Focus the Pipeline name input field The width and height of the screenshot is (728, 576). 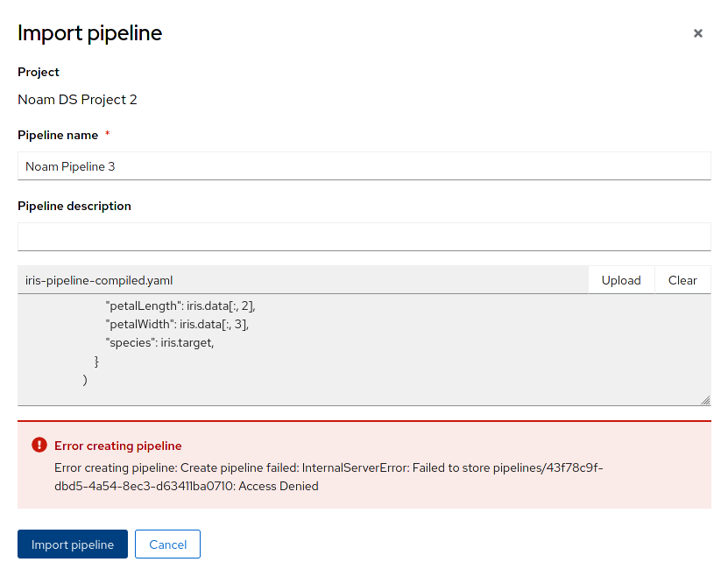click(x=364, y=166)
